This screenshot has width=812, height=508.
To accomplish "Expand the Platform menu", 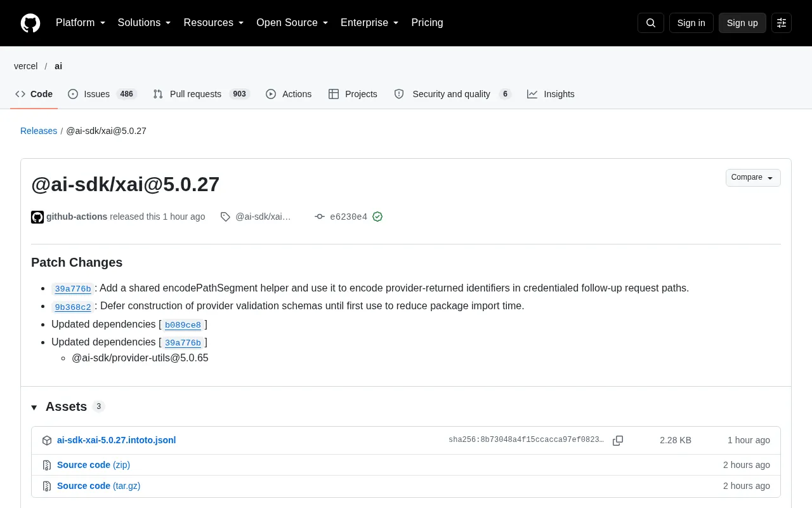I will click(x=81, y=23).
